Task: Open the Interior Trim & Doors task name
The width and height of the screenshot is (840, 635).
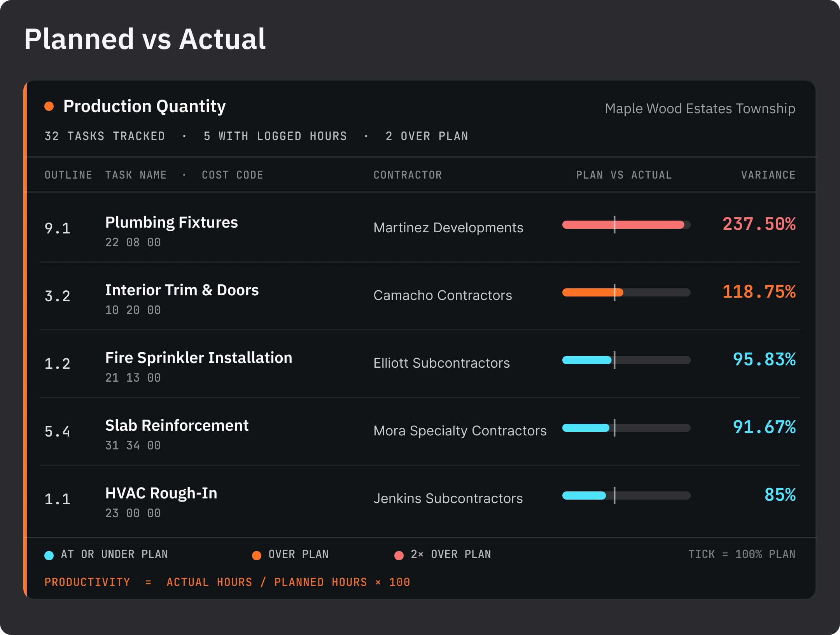Action: click(x=182, y=290)
